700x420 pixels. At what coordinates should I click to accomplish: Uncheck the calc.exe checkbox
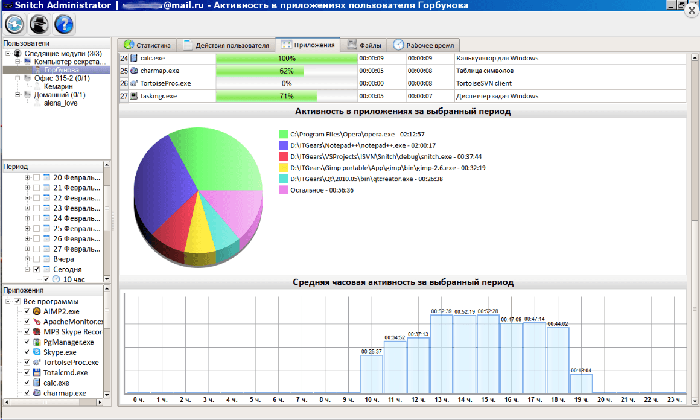27,383
